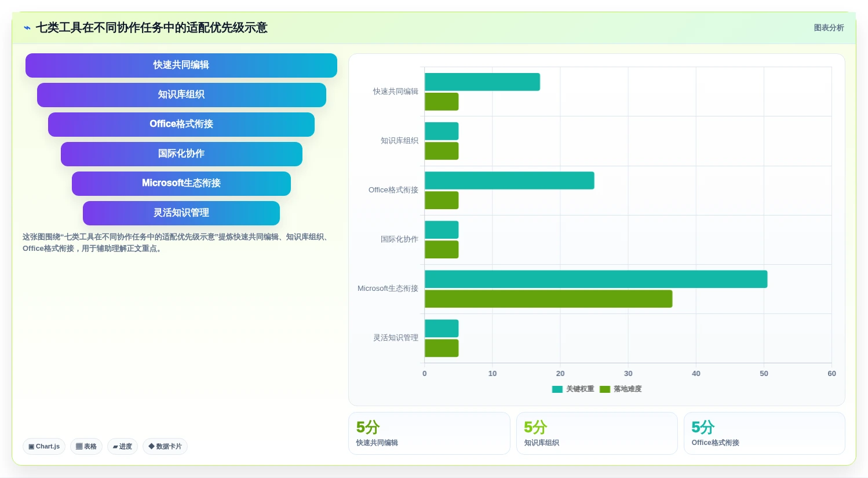
Task: Click the green 快速共同编辑 chart bar
Action: [x=442, y=101]
